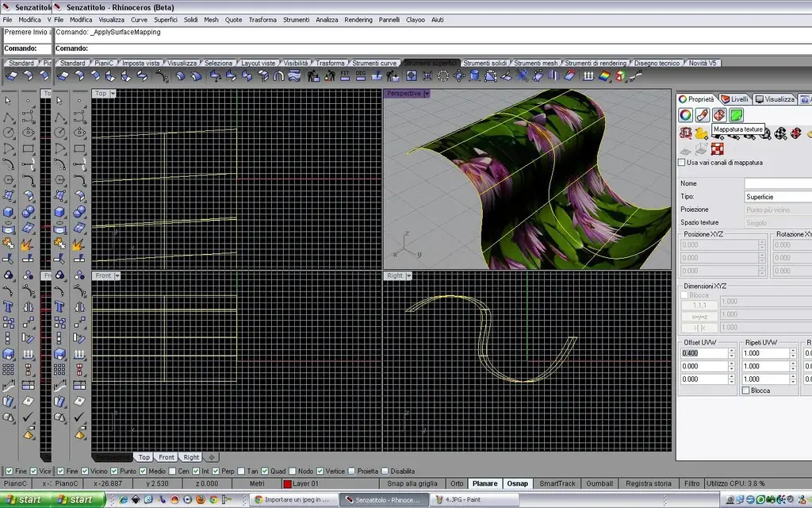Select the FIT surface tool icon
Viewport: 812px width, 508px height.
click(x=345, y=75)
